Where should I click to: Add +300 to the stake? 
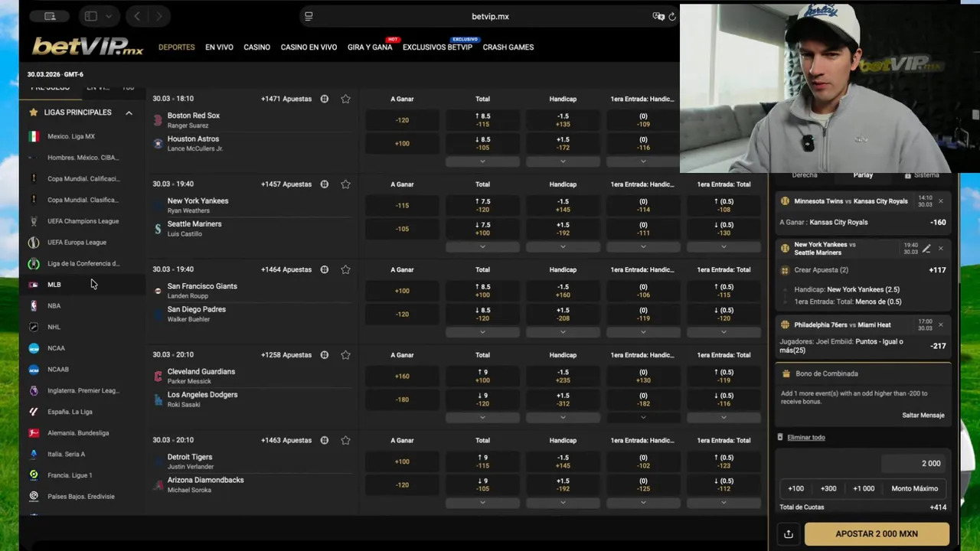828,488
